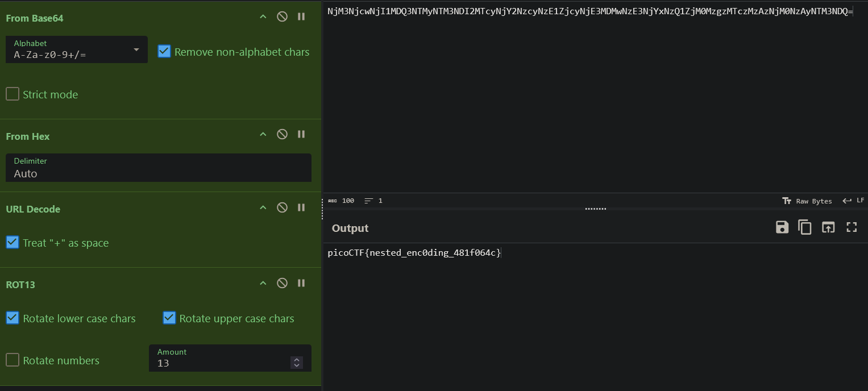Disable the From Base64 operation
868x391 pixels.
pyautogui.click(x=282, y=16)
